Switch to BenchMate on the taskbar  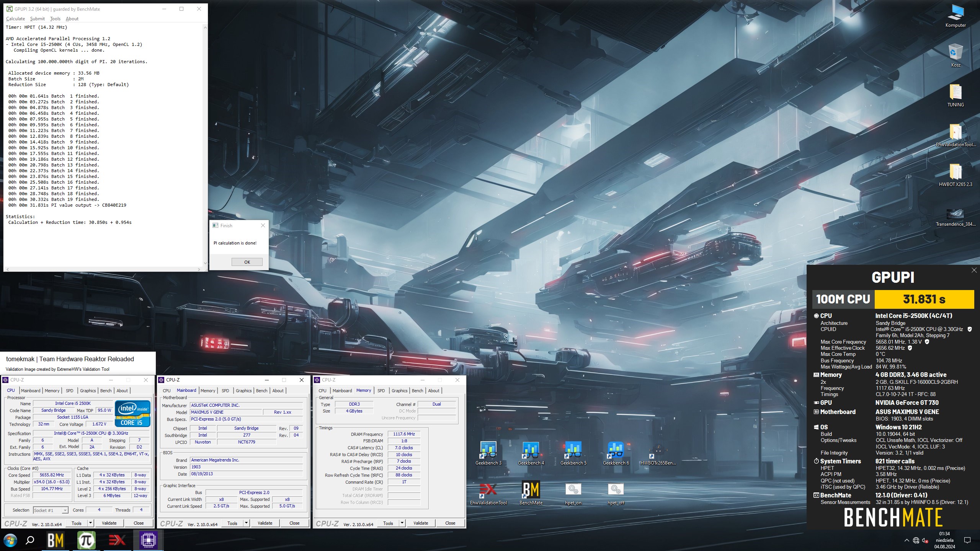(56, 540)
